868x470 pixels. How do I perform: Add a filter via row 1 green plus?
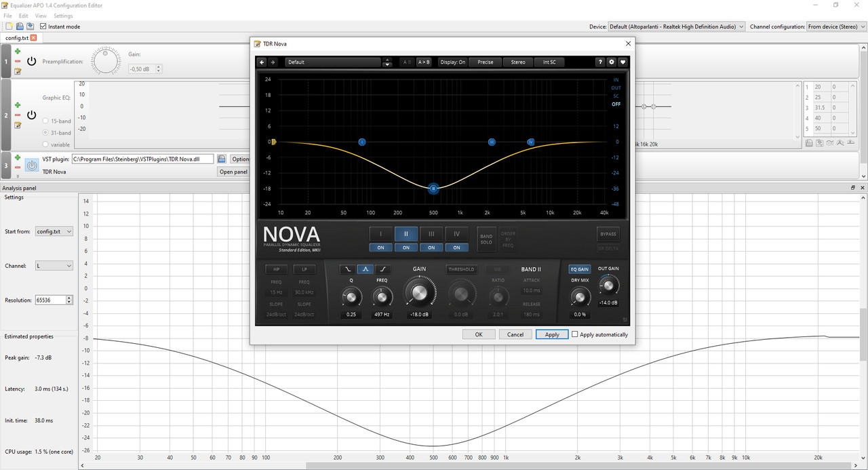18,52
